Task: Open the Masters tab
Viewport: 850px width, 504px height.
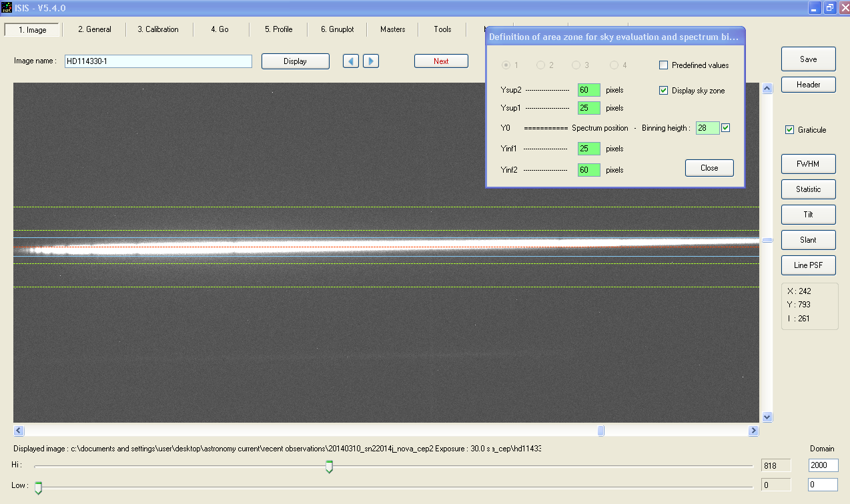Action: click(392, 29)
